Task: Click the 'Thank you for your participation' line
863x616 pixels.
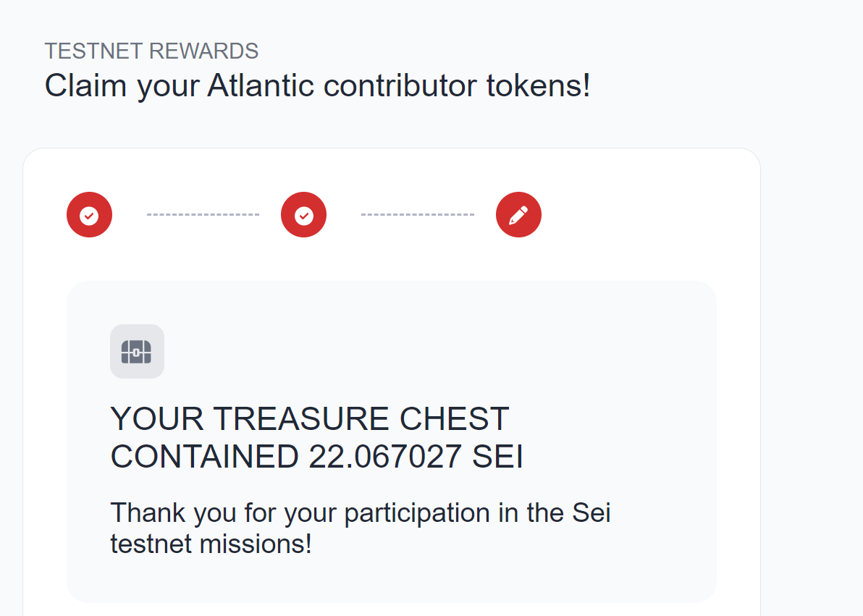Action: 360,513
